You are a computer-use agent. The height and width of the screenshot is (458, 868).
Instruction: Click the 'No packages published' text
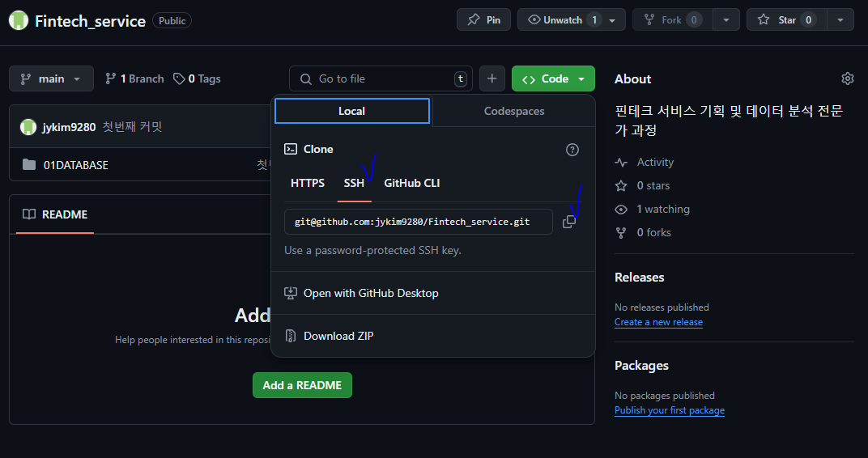(x=664, y=396)
